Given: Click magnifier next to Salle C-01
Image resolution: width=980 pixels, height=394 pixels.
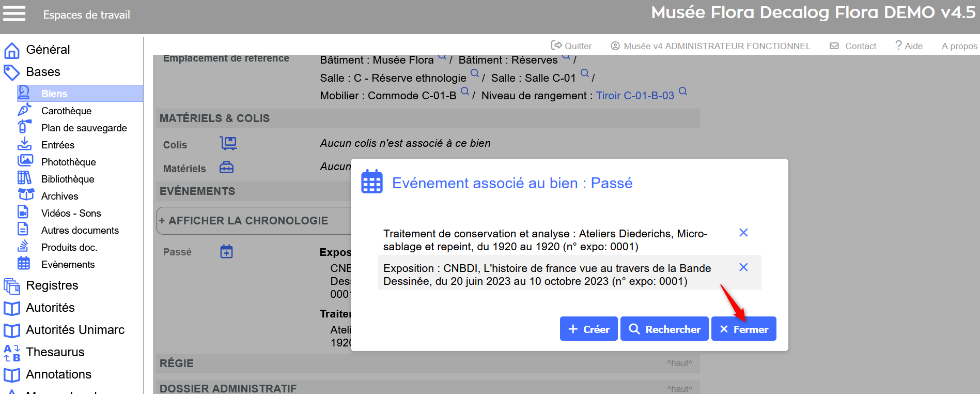Looking at the screenshot, I should pyautogui.click(x=585, y=73).
